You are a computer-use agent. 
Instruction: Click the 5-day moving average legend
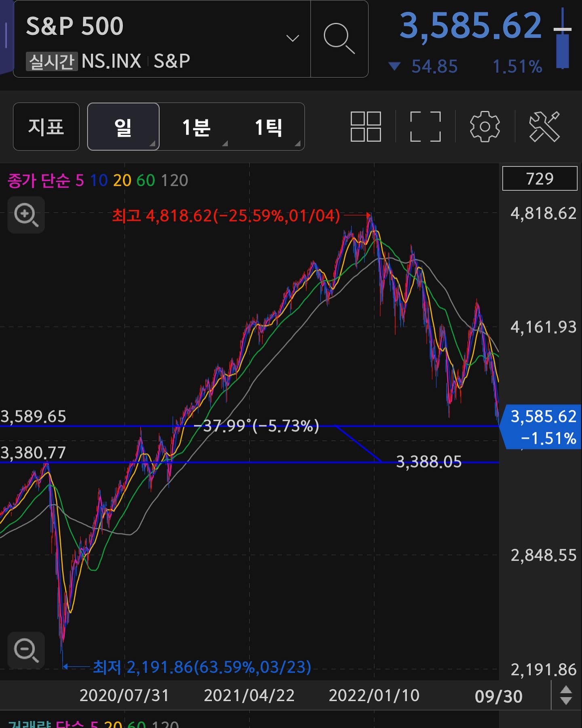(x=80, y=180)
